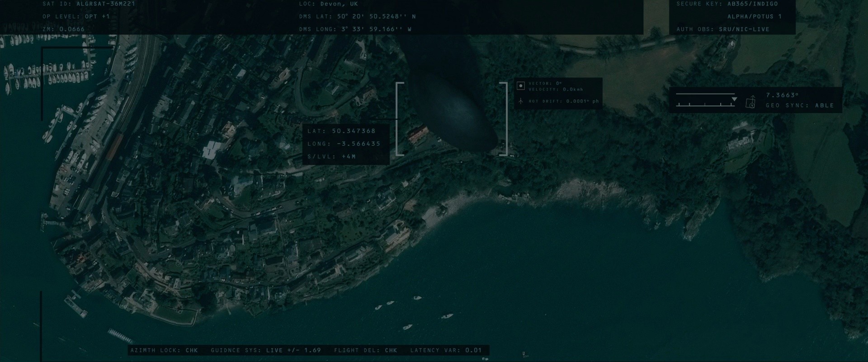Image resolution: width=868 pixels, height=362 pixels.
Task: Click the S/LVL: +4M readout
Action: click(331, 157)
